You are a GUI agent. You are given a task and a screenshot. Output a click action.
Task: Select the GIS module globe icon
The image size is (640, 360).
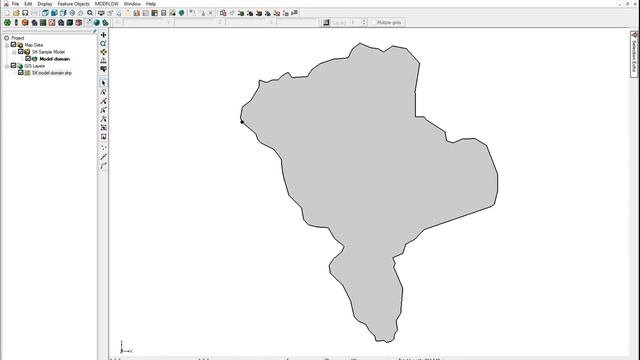(97, 22)
